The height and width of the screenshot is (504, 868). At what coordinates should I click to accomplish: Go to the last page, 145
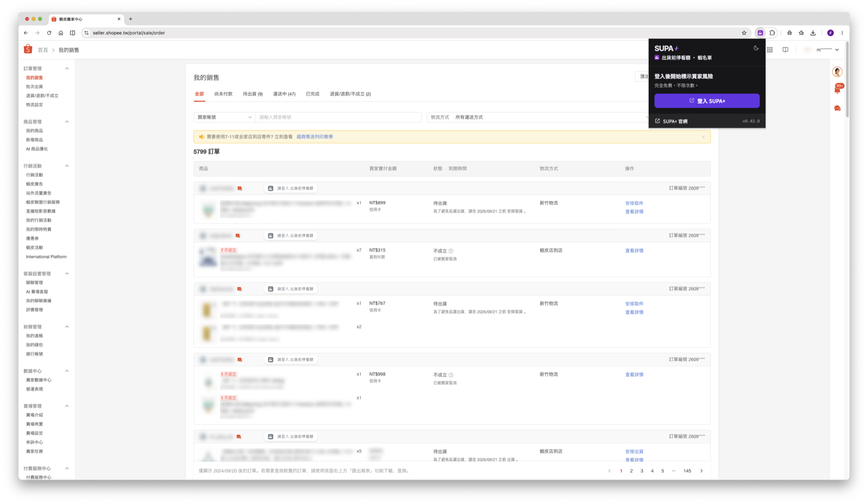pyautogui.click(x=687, y=471)
